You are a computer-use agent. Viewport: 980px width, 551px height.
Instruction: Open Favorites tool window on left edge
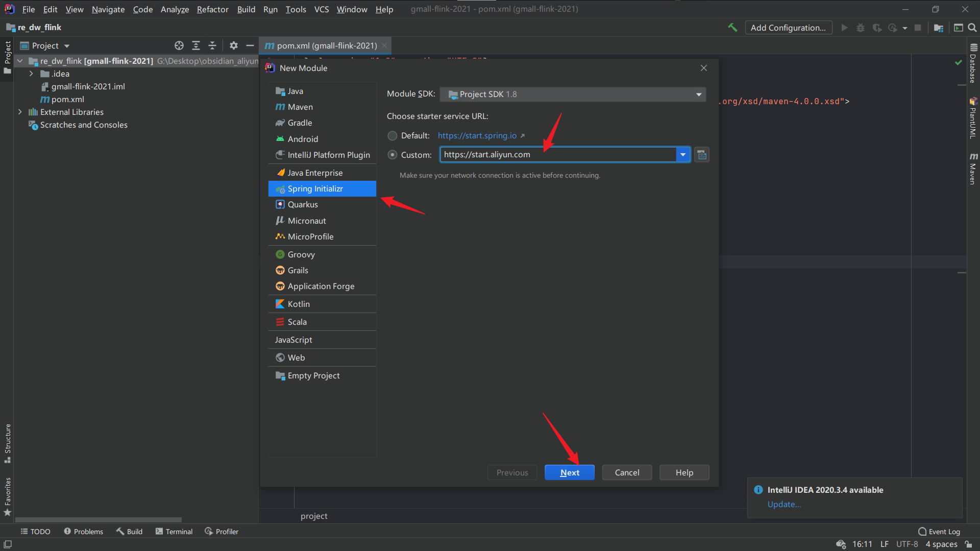pos(8,497)
